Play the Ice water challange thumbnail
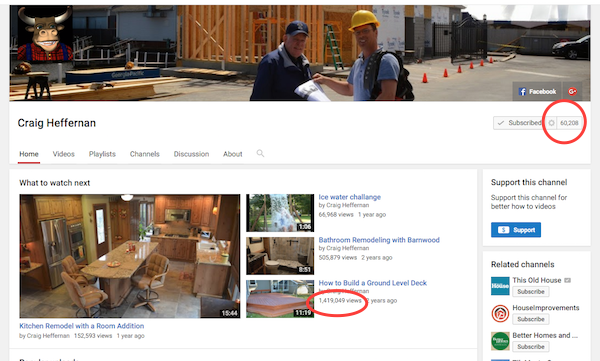The image size is (600, 361). point(280,213)
